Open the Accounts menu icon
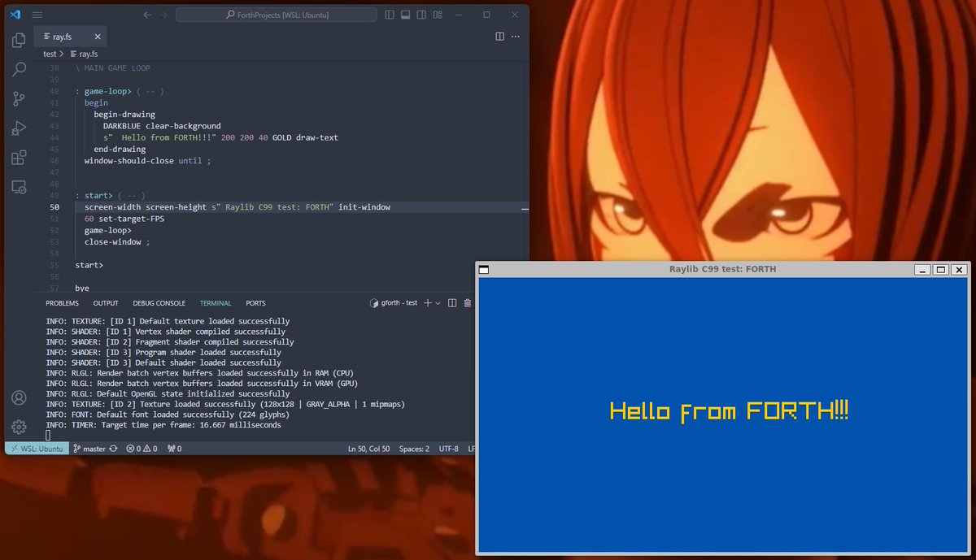The width and height of the screenshot is (976, 560). 19,398
